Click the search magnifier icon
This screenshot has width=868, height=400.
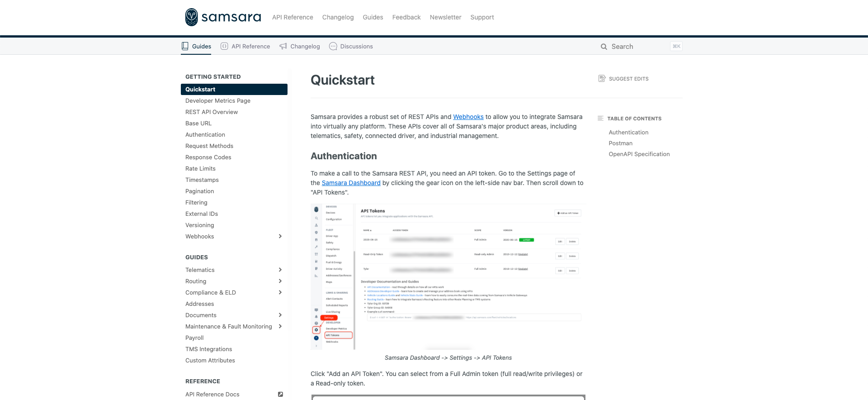[x=604, y=47]
